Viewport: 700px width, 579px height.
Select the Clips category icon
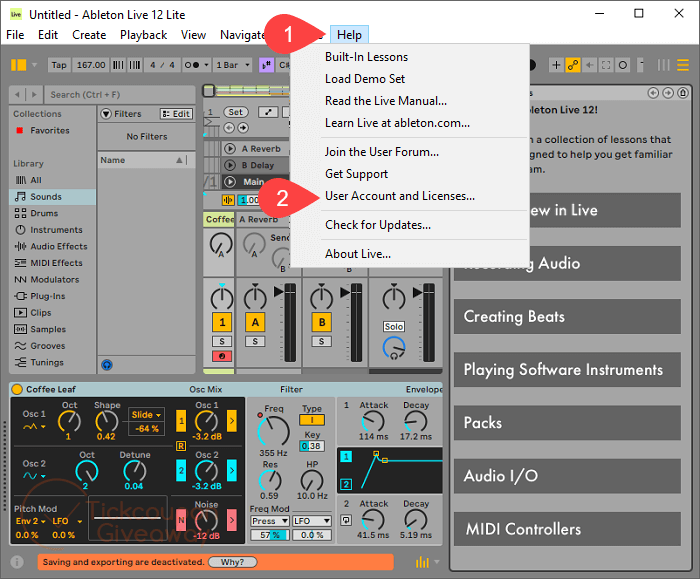(21, 312)
